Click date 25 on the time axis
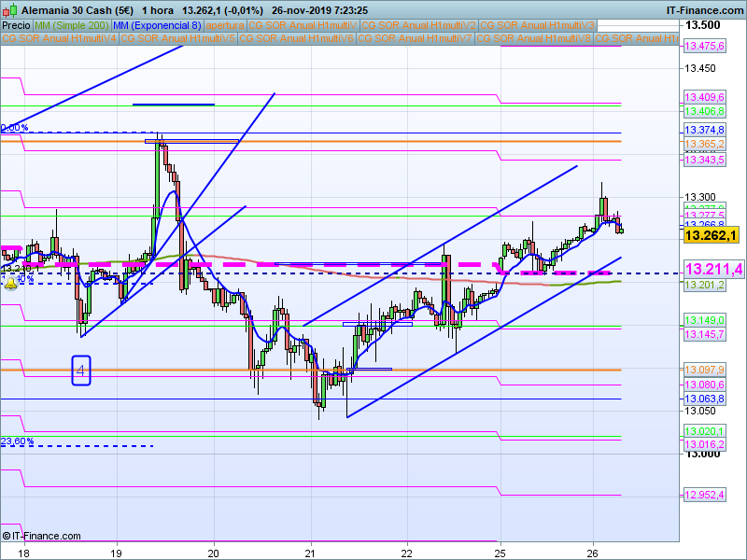 tap(500, 553)
